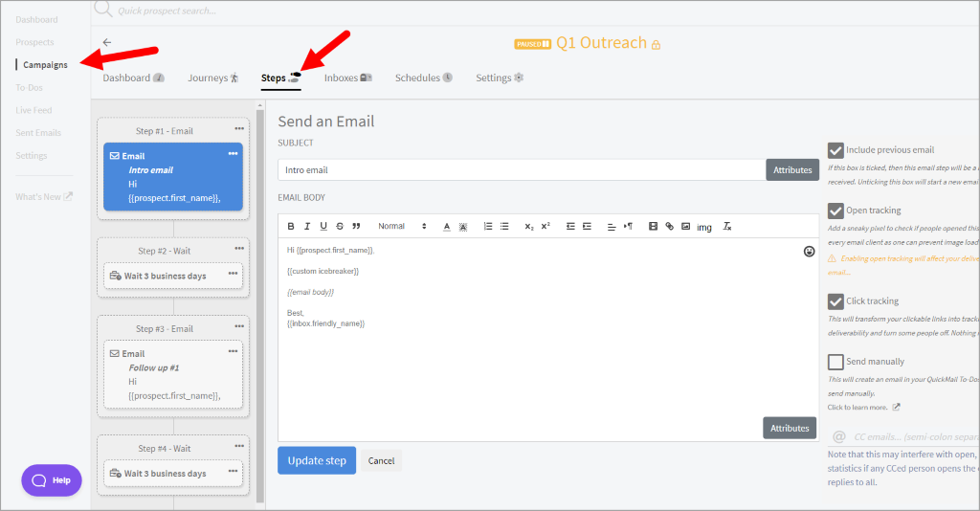Image resolution: width=980 pixels, height=511 pixels.
Task: Click the lock icon beside Q1 Outreach
Action: point(656,44)
